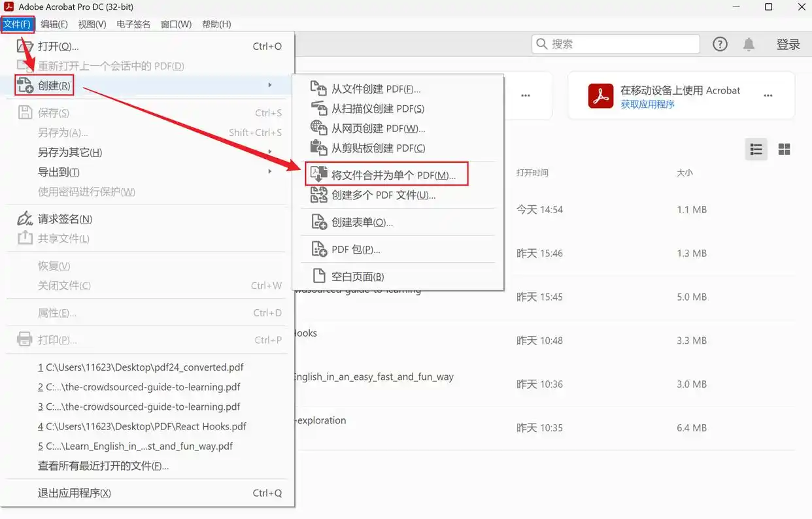This screenshot has height=519, width=812.
Task: Expand the 创建(R) submenu arrow
Action: 269,85
